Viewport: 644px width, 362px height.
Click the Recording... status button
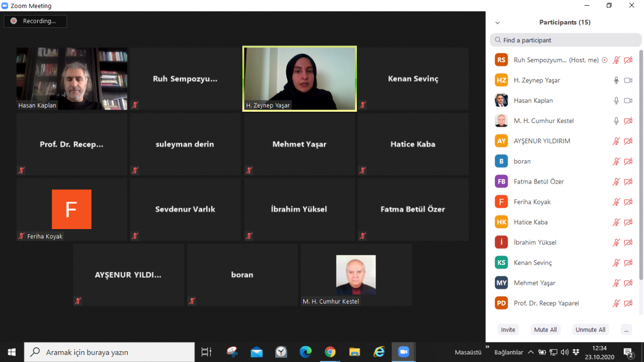pos(35,21)
